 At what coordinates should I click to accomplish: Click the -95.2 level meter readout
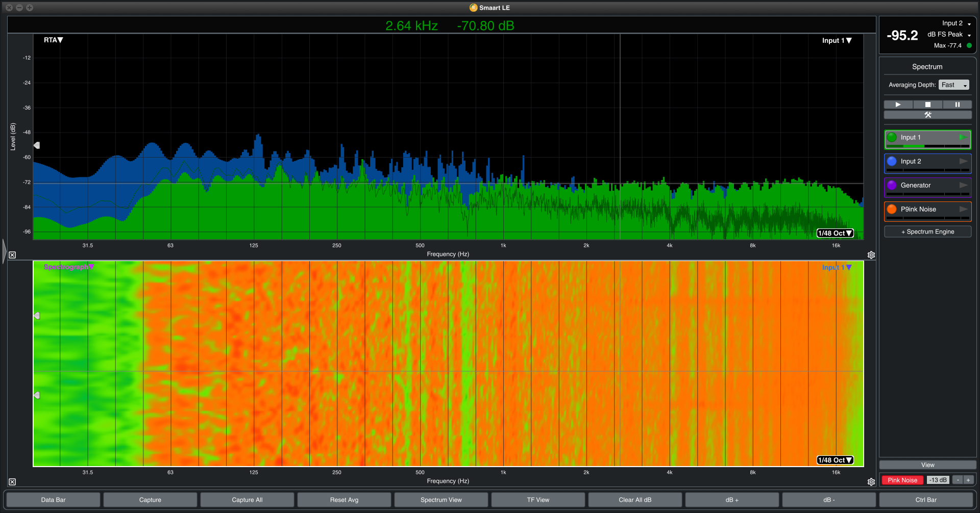[x=902, y=36]
